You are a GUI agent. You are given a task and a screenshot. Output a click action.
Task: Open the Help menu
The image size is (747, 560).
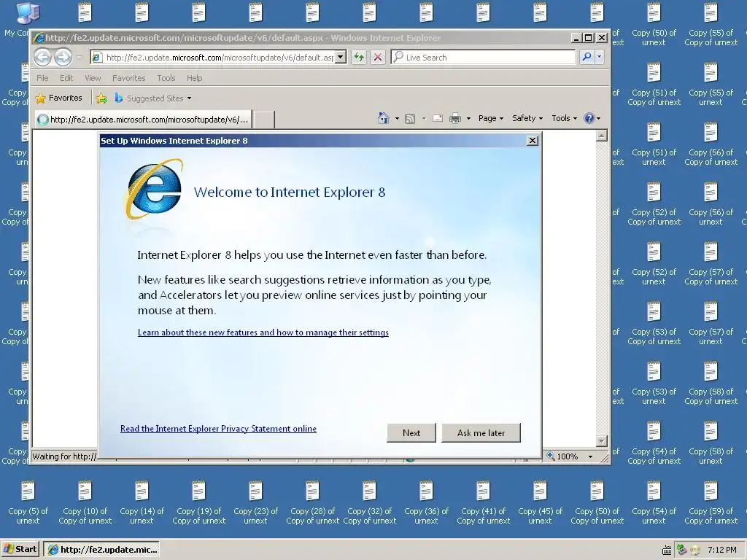(x=194, y=78)
